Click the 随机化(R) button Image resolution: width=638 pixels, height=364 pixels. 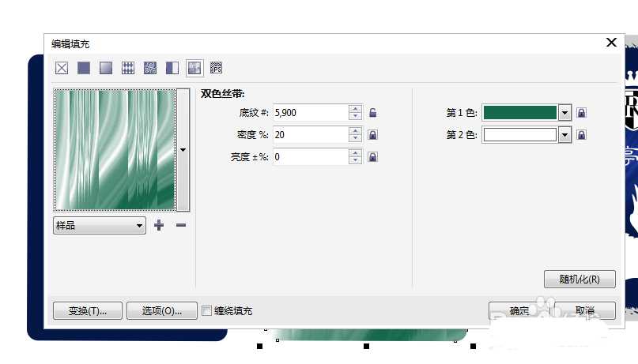coord(579,279)
